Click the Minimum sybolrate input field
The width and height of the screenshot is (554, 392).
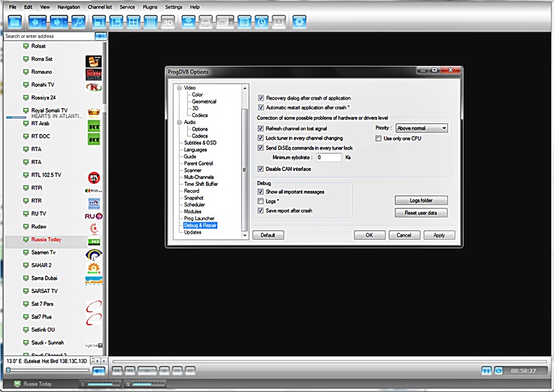(329, 158)
